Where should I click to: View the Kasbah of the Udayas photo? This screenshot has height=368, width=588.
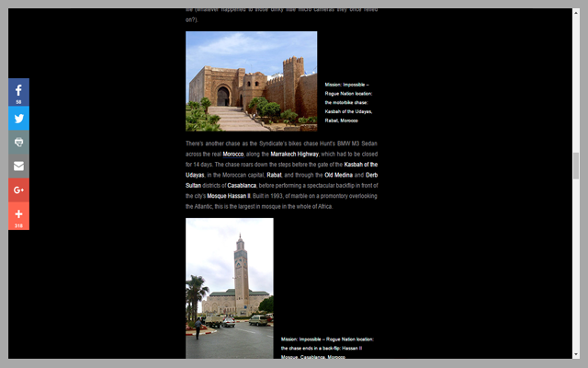[x=251, y=81]
